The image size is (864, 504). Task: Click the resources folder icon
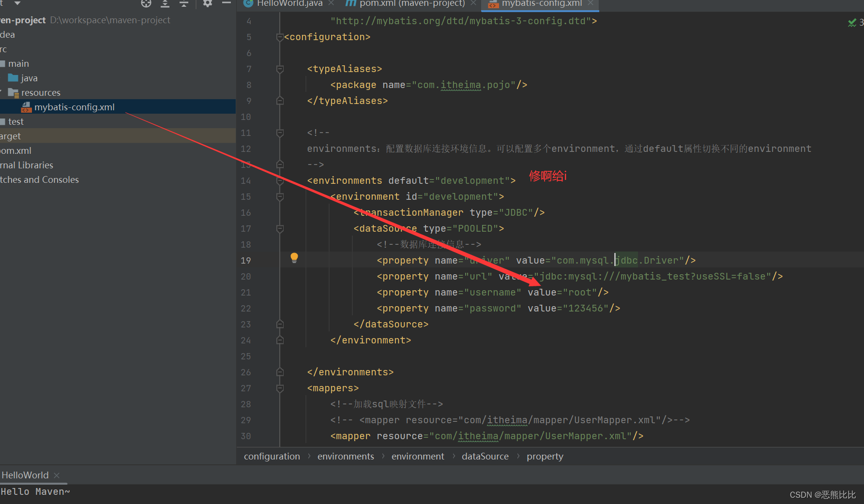point(13,92)
